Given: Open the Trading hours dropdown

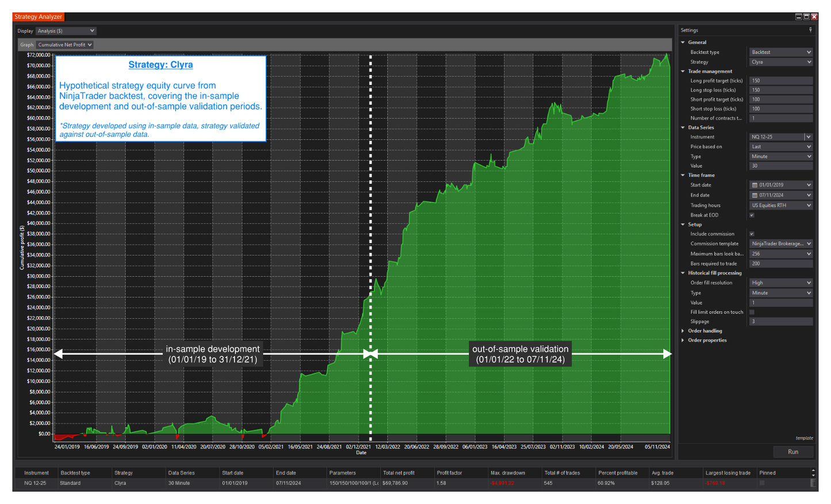Looking at the screenshot, I should [780, 205].
